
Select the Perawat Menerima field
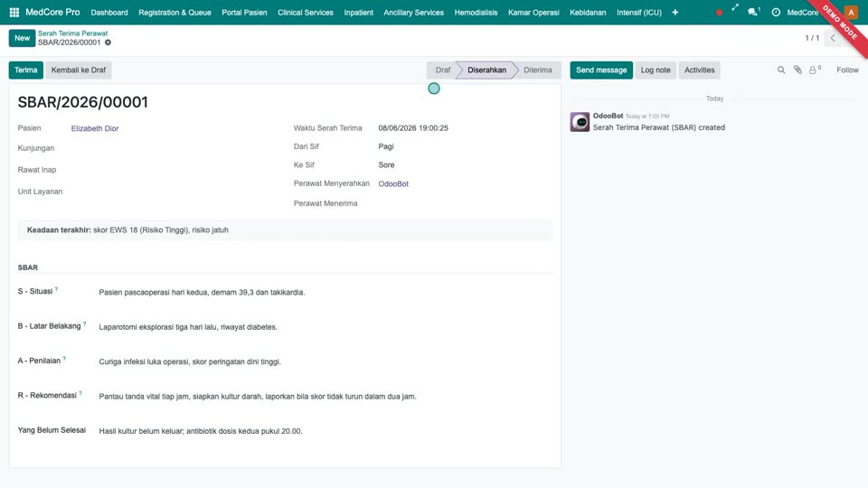465,203
